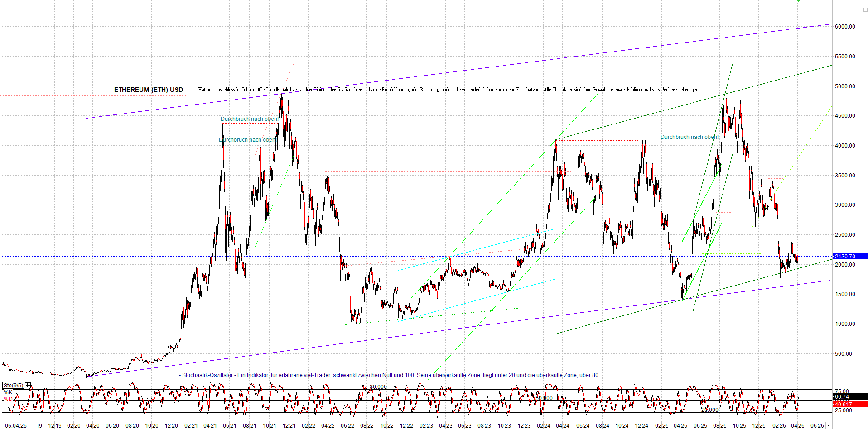Image resolution: width=868 pixels, height=429 pixels.
Task: Select the red %D legend label
Action: click(8, 399)
